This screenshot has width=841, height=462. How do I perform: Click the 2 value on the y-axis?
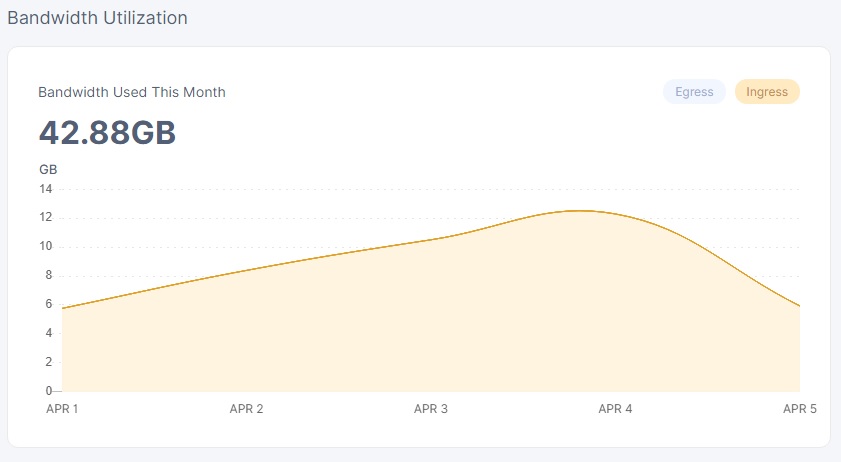pyautogui.click(x=49, y=362)
